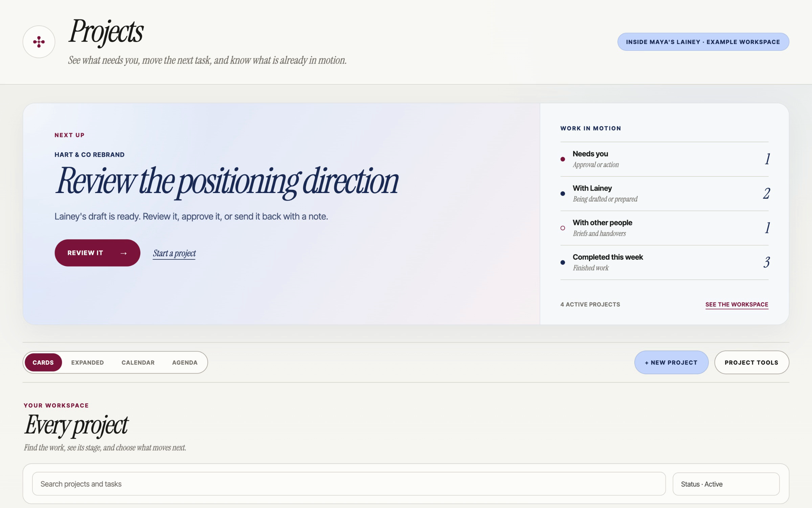Select the With other people row
This screenshot has height=508, width=812.
click(x=664, y=228)
